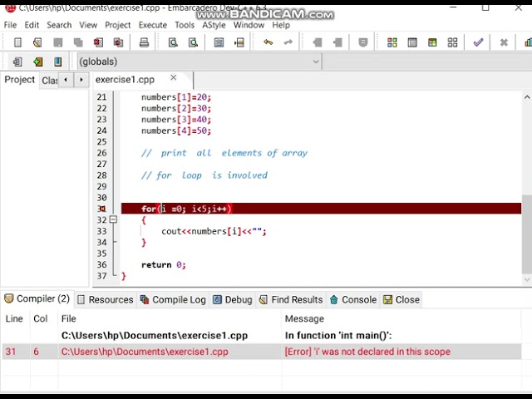Open the Project menu

[118, 25]
